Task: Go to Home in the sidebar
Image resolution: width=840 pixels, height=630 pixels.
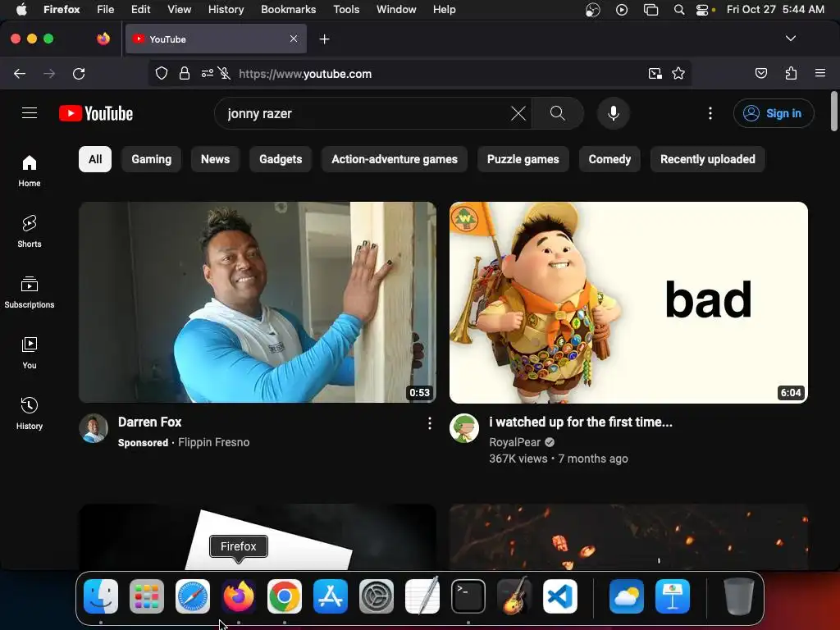Action: [x=30, y=171]
